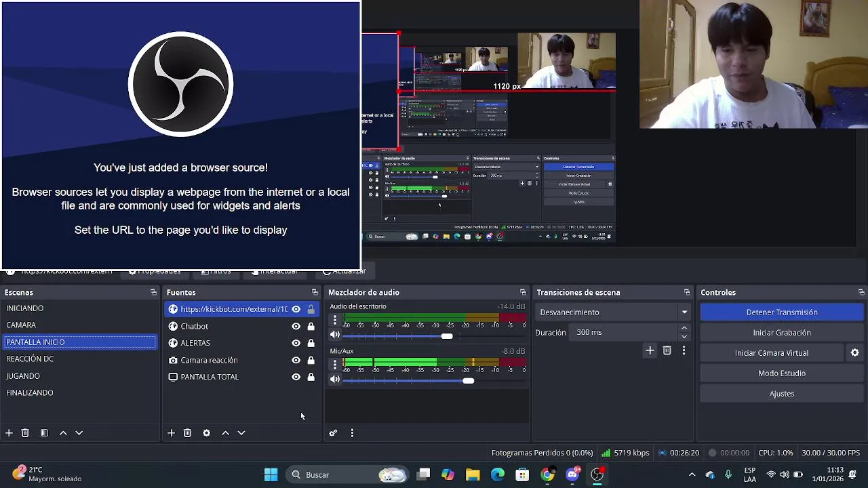868x488 pixels.
Task: Hide the Chatbot source
Action: 296,326
